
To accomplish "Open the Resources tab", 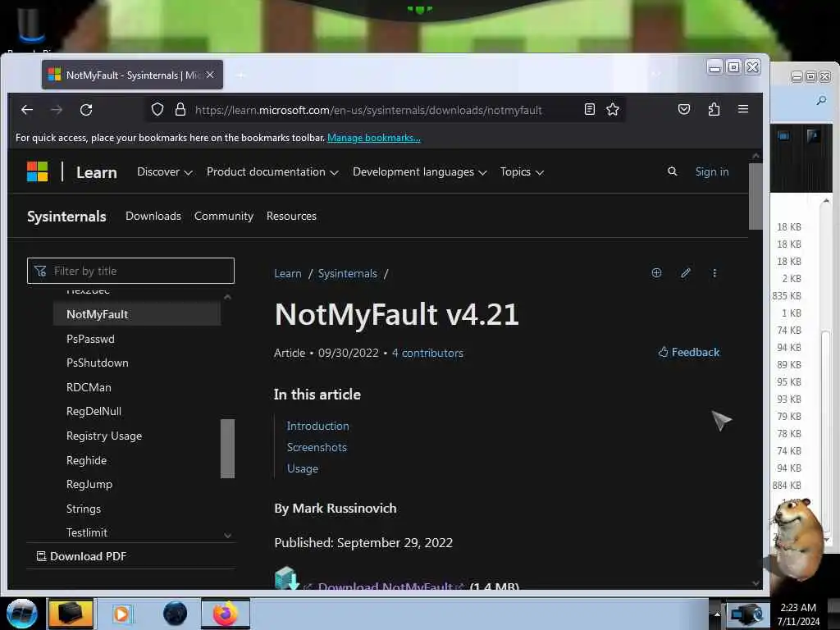I will (x=291, y=216).
